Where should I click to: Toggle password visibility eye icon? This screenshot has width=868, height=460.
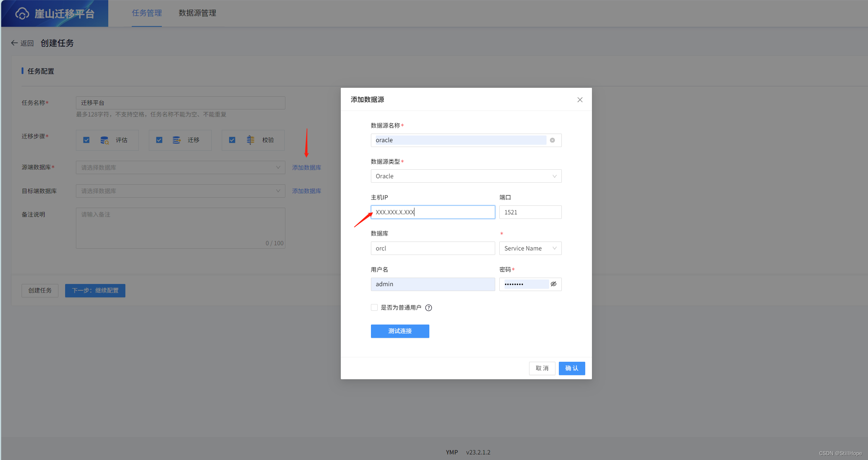pyautogui.click(x=554, y=284)
